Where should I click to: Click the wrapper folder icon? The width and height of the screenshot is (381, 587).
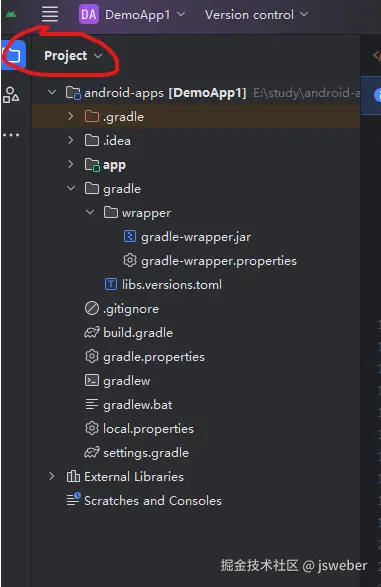[111, 212]
